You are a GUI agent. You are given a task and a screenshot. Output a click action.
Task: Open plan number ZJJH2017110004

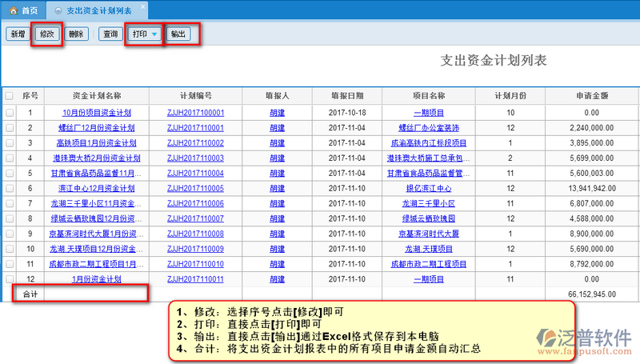[x=195, y=173]
